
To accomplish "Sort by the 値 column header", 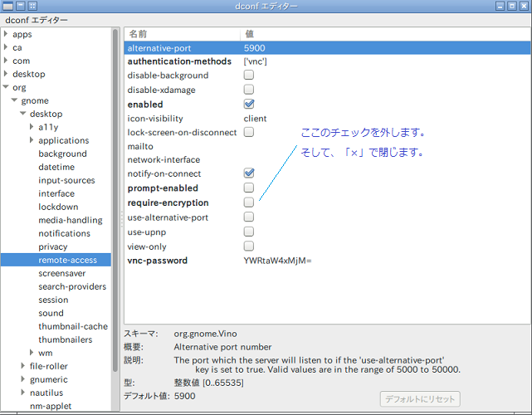I will pos(386,34).
